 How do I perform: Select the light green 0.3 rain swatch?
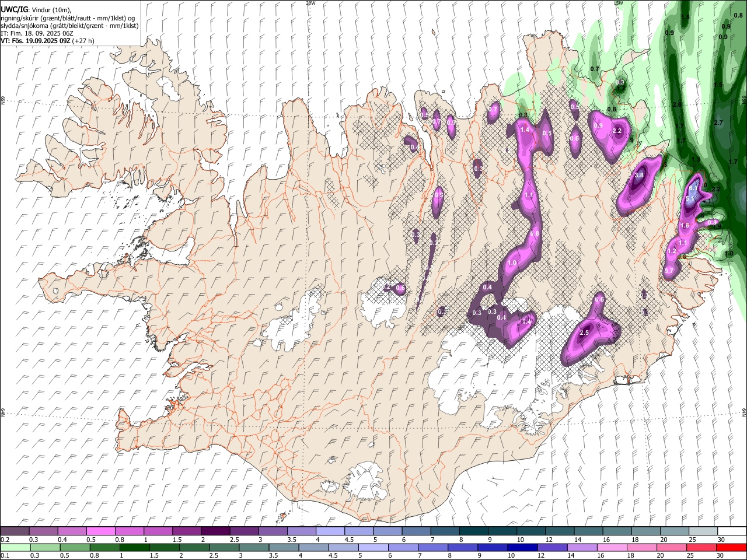click(45, 547)
